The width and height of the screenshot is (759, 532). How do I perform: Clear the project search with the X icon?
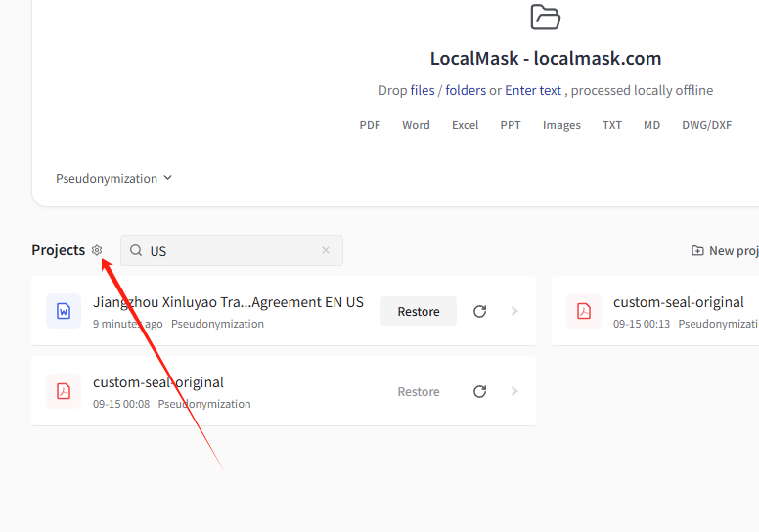(326, 250)
